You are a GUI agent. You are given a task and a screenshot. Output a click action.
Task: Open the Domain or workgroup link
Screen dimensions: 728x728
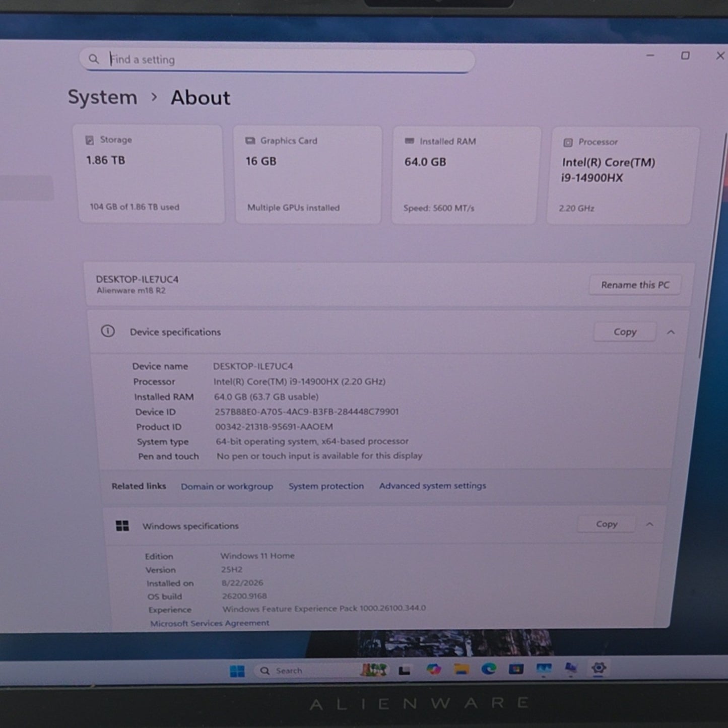coord(227,487)
